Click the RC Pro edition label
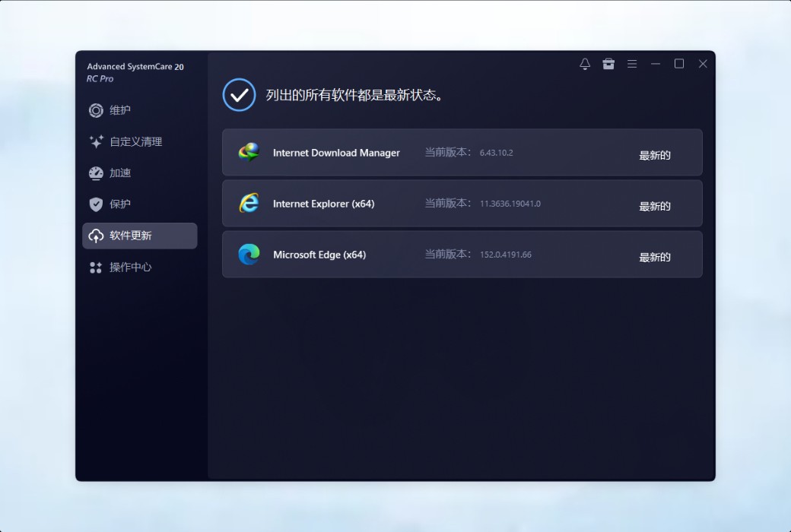 100,79
